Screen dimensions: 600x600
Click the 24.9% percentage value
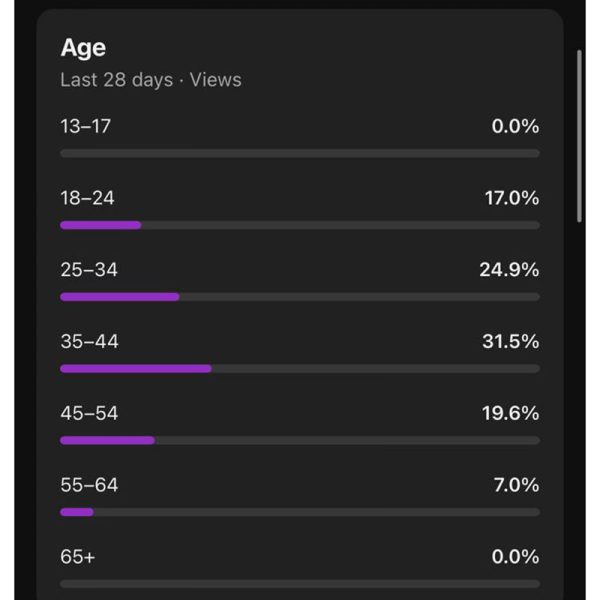[x=509, y=269]
